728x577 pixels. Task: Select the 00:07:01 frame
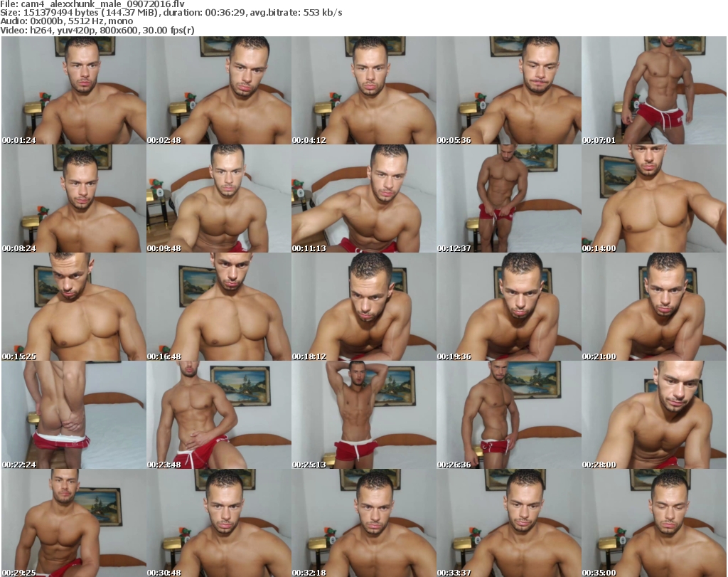click(x=654, y=90)
